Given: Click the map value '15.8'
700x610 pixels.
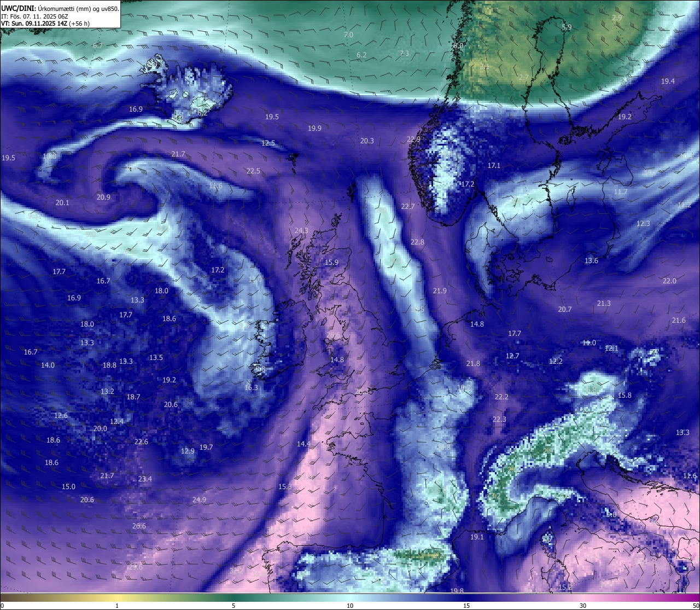Looking at the screenshot, I should (x=625, y=395).
